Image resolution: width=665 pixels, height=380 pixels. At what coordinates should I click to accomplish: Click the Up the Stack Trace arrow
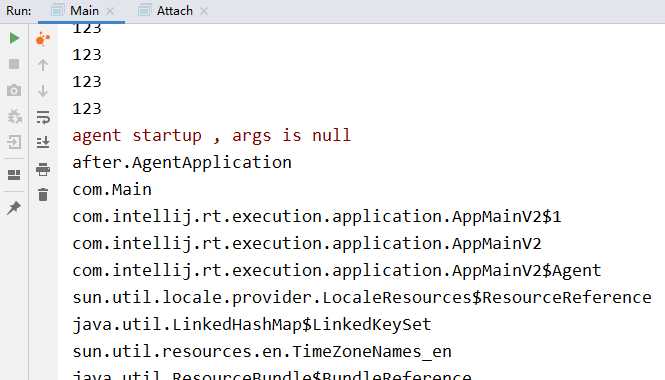(43, 65)
